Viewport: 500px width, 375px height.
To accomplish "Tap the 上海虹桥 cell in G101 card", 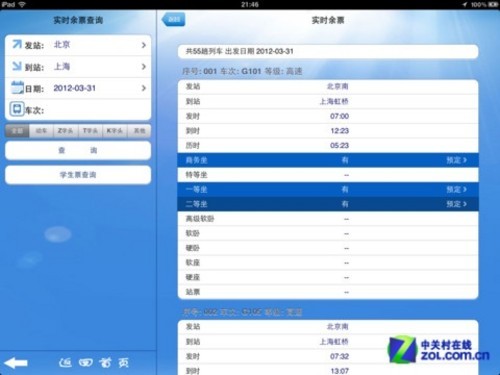I will point(334,101).
